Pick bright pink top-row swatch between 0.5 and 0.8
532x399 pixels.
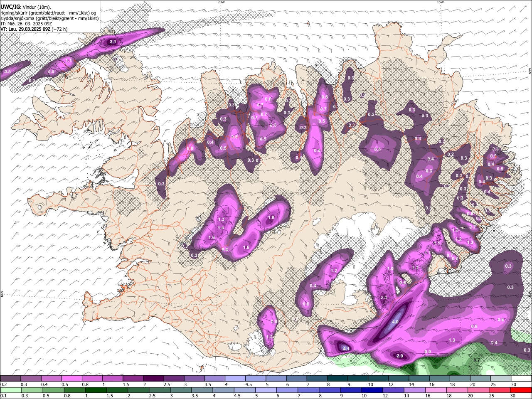click(71, 379)
